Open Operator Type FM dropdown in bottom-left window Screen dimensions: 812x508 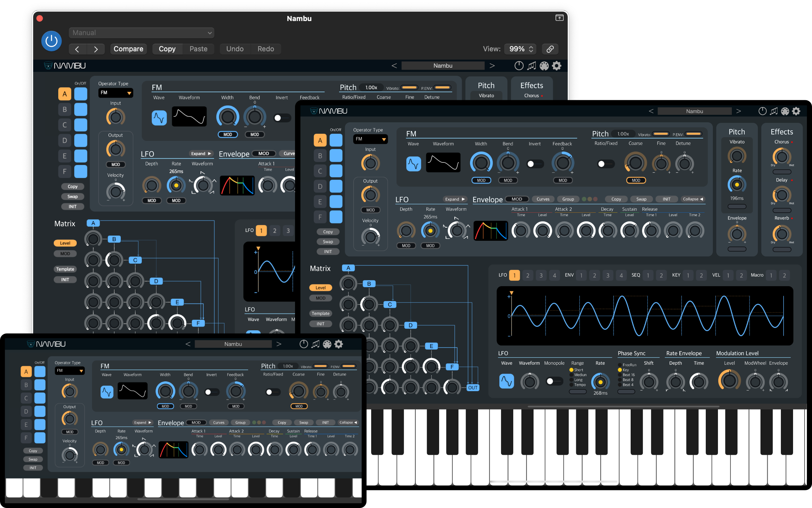tap(70, 371)
